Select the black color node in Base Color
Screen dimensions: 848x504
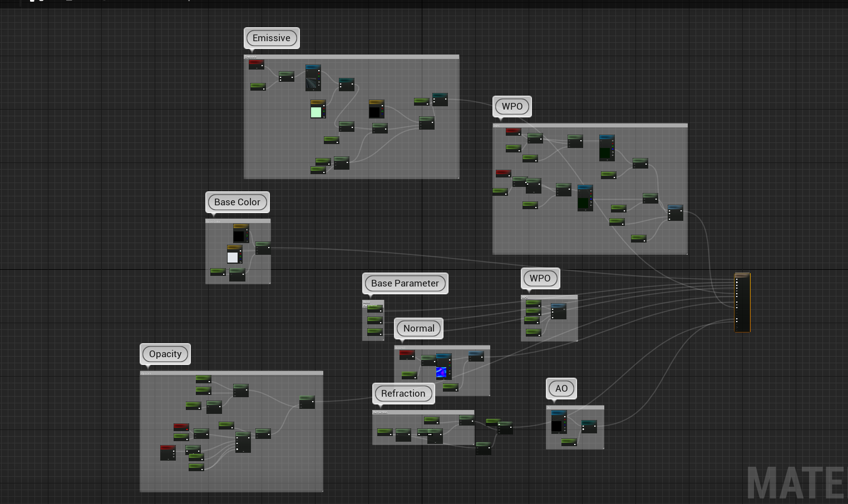point(240,233)
